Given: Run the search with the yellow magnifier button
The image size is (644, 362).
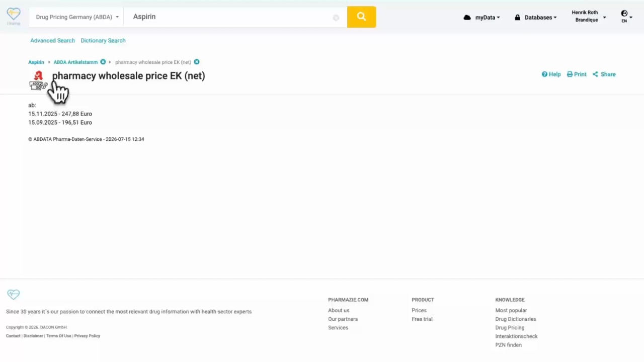Looking at the screenshot, I should (361, 17).
